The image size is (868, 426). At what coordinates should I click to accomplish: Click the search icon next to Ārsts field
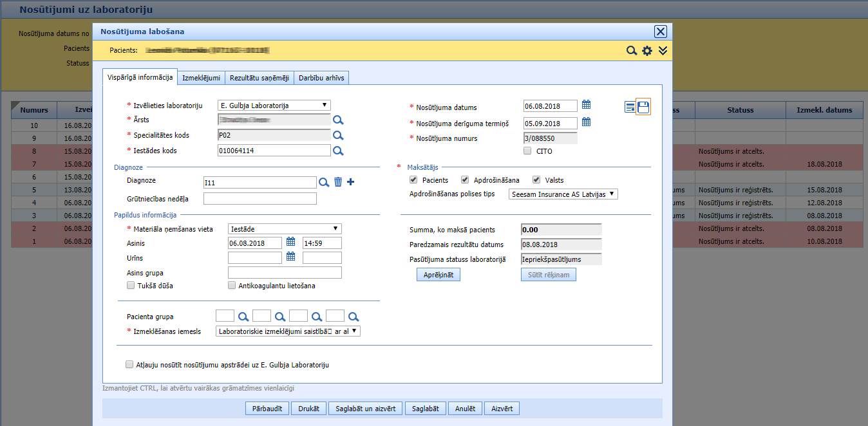[338, 120]
